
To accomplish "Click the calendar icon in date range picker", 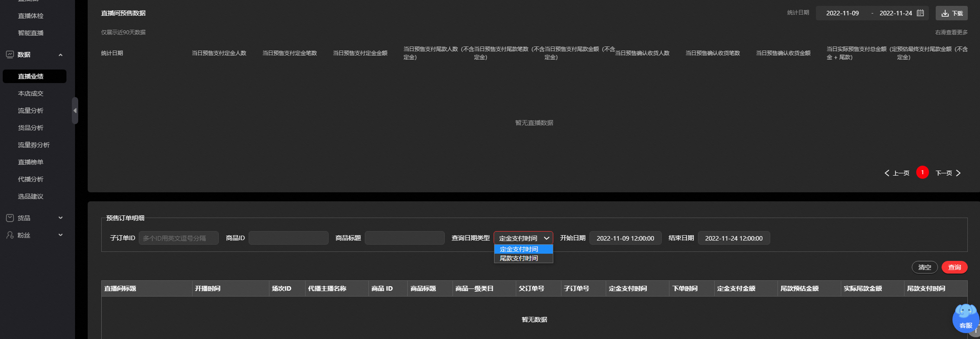I will [x=920, y=13].
